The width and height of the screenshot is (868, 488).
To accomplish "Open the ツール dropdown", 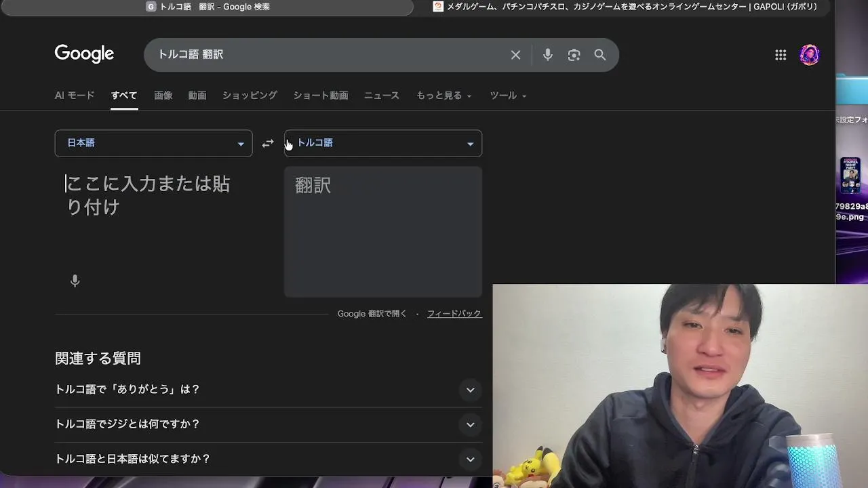I will [x=509, y=96].
